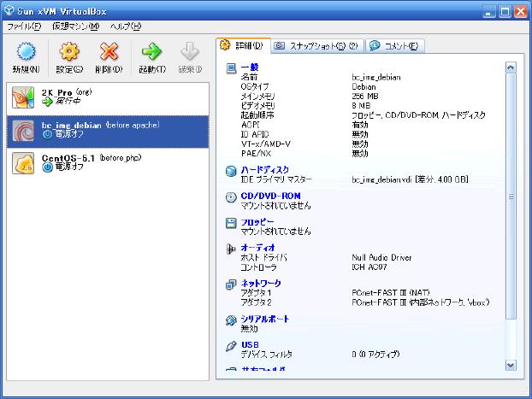Click the USB plug icon
The width and height of the screenshot is (532, 399).
(x=231, y=346)
